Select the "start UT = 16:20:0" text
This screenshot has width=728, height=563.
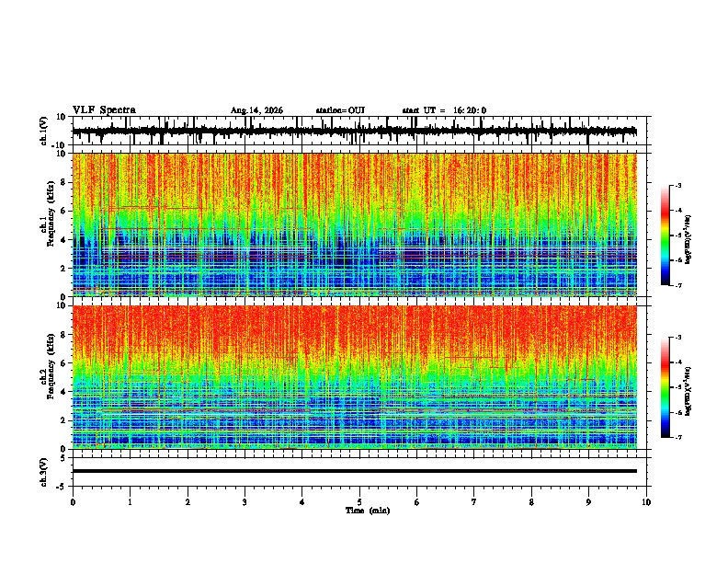tap(444, 110)
